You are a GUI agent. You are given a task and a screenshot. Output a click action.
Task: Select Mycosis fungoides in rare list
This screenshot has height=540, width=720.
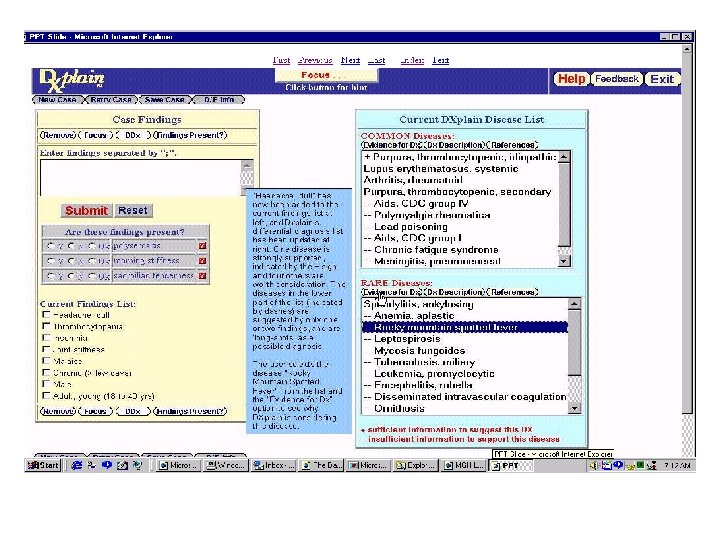pyautogui.click(x=465, y=350)
